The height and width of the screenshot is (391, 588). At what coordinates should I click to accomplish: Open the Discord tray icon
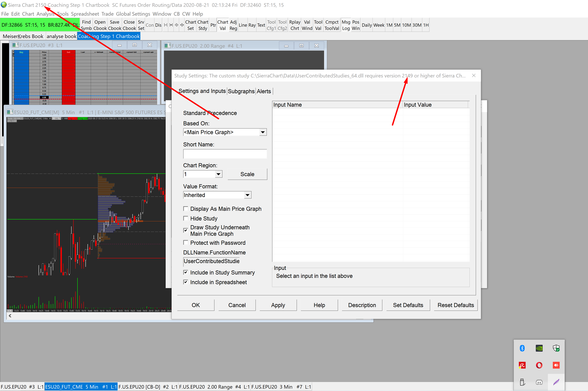[539, 382]
